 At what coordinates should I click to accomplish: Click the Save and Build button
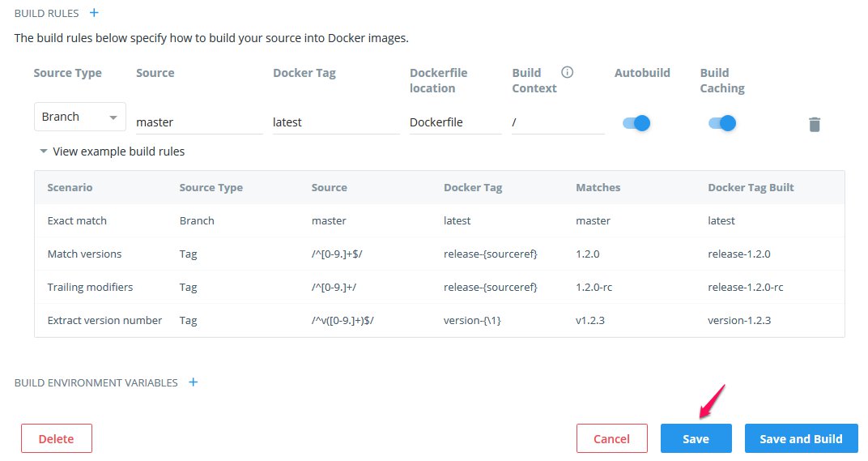pyautogui.click(x=801, y=438)
